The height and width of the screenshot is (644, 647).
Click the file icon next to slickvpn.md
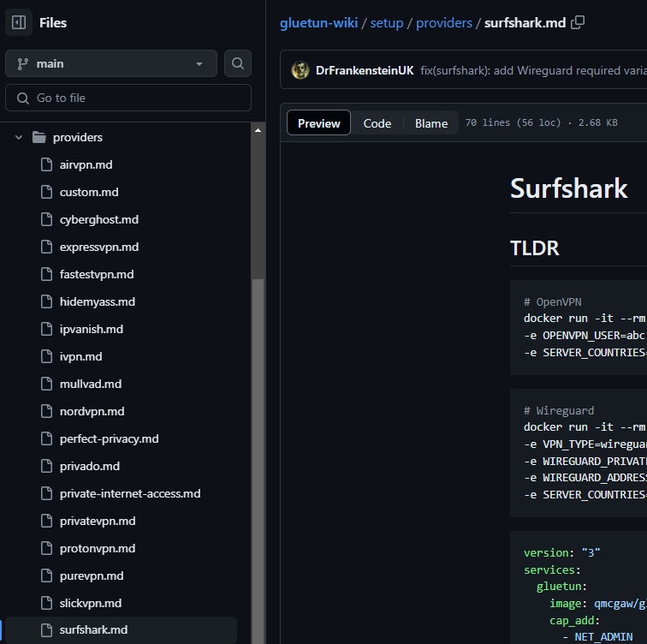tap(46, 603)
